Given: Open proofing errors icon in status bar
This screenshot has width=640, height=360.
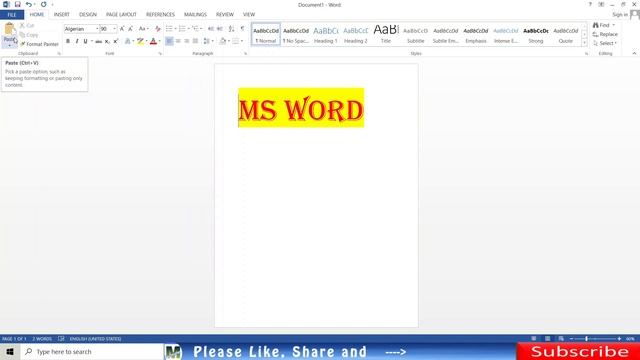Looking at the screenshot, I should pyautogui.click(x=61, y=339).
